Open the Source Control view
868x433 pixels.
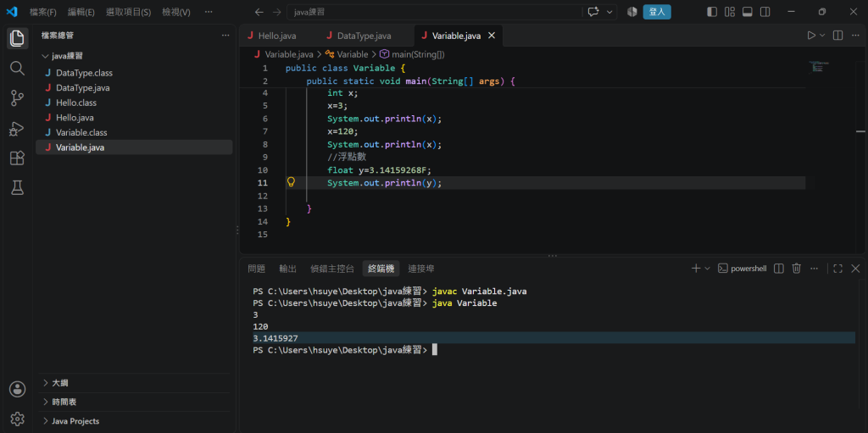point(17,98)
